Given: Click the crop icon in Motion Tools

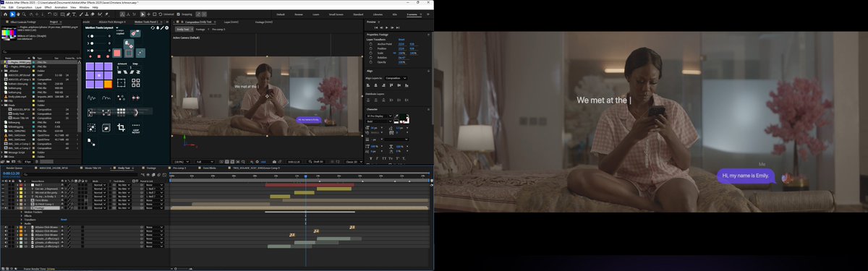Looking at the screenshot, I should tap(121, 127).
